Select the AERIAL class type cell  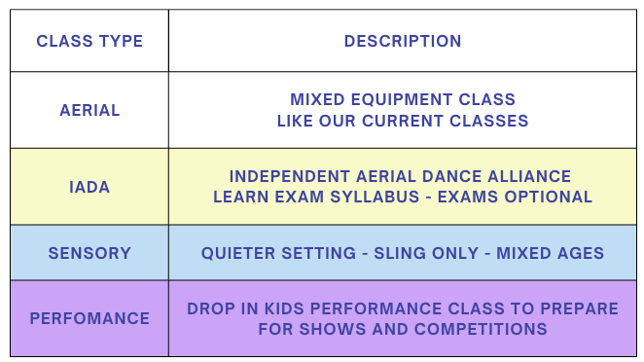coord(89,110)
